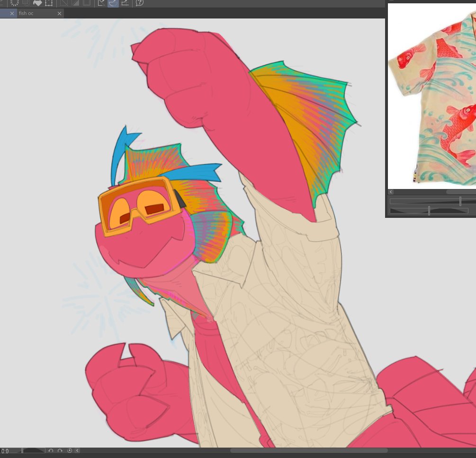Toggle the highlighted Snap to Special Ruler icon
The width and height of the screenshot is (476, 458).
click(x=113, y=3)
